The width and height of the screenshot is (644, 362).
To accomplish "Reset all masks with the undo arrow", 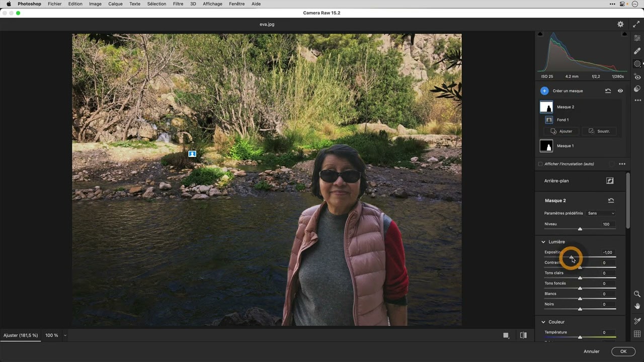I will pyautogui.click(x=608, y=91).
